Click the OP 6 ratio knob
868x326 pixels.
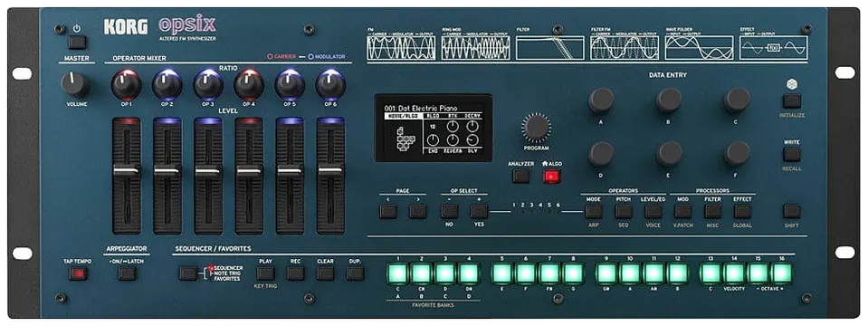[330, 85]
